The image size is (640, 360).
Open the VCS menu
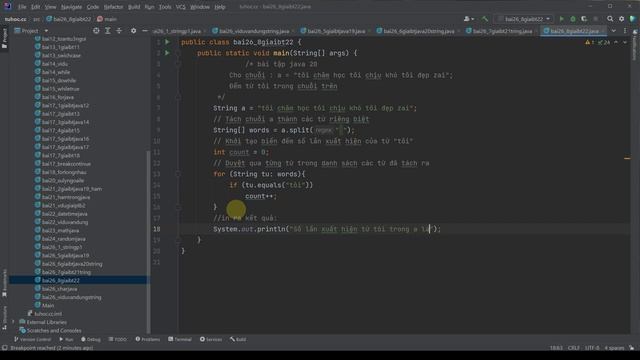(x=180, y=7)
